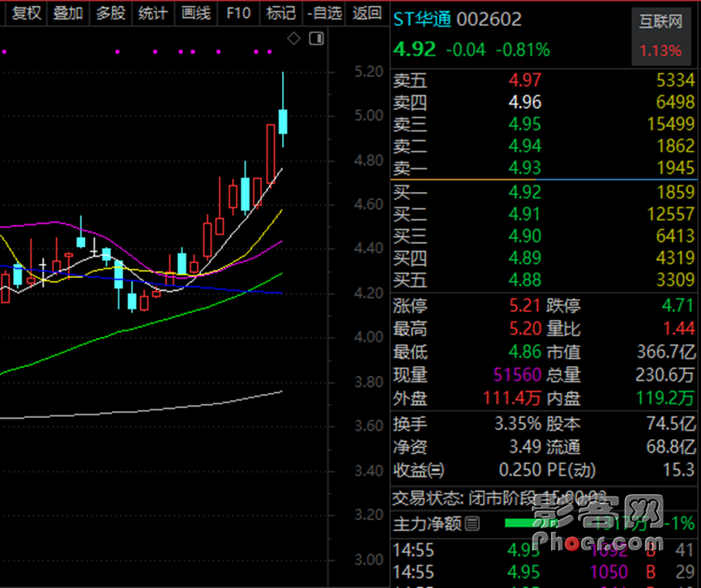Activate the 画线 drawing tools
This screenshot has height=588, width=701.
pyautogui.click(x=196, y=14)
